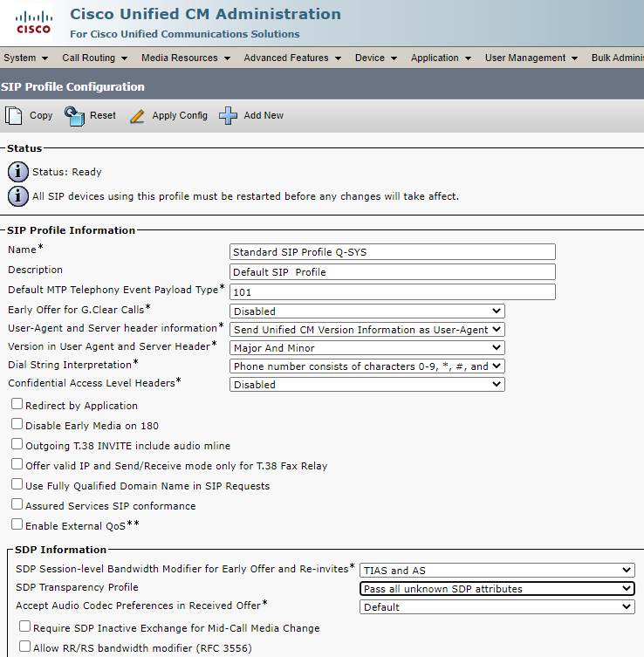Expand SDP Transparency Profile dropdown
The image size is (644, 657).
coord(497,589)
